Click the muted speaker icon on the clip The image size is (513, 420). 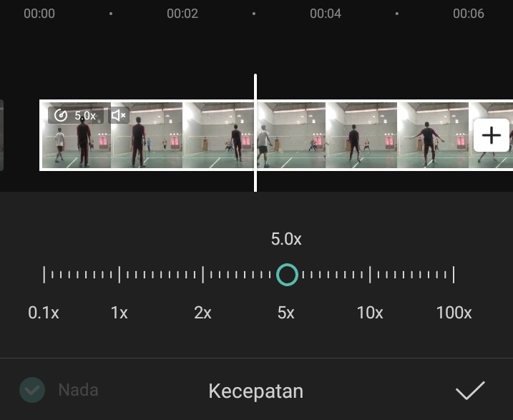(x=119, y=115)
